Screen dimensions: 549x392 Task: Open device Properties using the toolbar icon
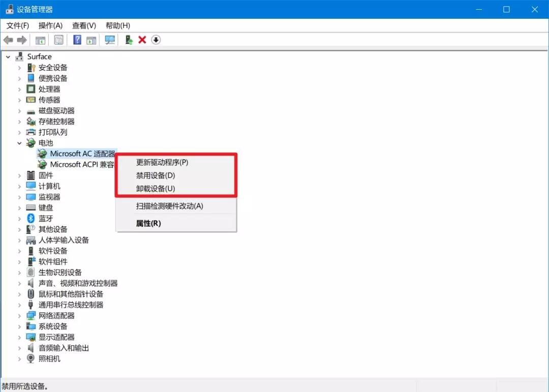pyautogui.click(x=58, y=40)
